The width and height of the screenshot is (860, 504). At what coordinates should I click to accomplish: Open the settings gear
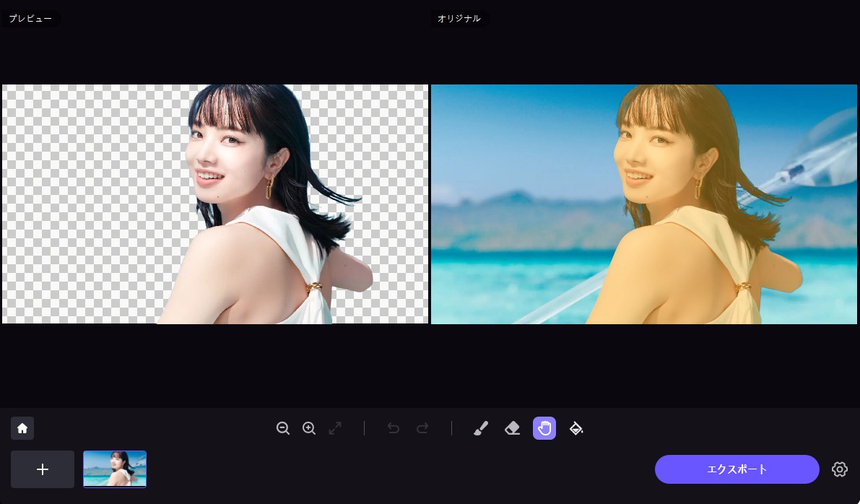[840, 469]
